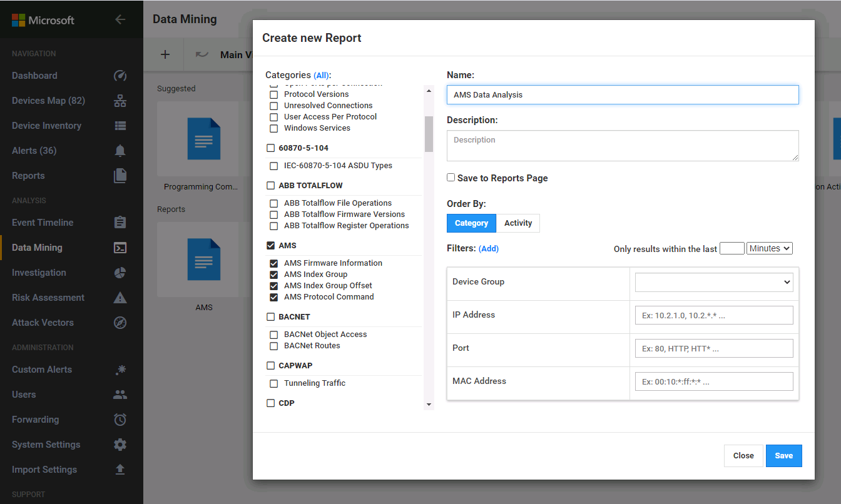This screenshot has width=841, height=504.
Task: Click the Devices Map network icon
Action: [x=120, y=101]
